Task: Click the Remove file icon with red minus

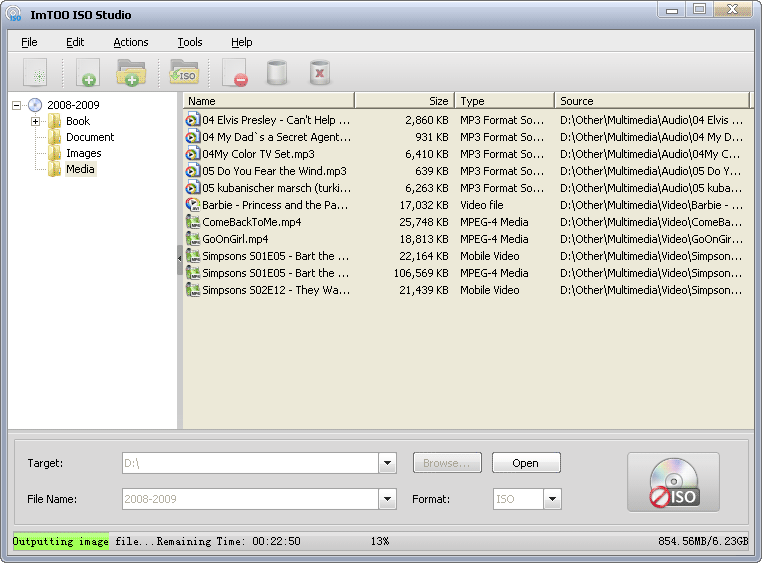Action: pyautogui.click(x=235, y=73)
